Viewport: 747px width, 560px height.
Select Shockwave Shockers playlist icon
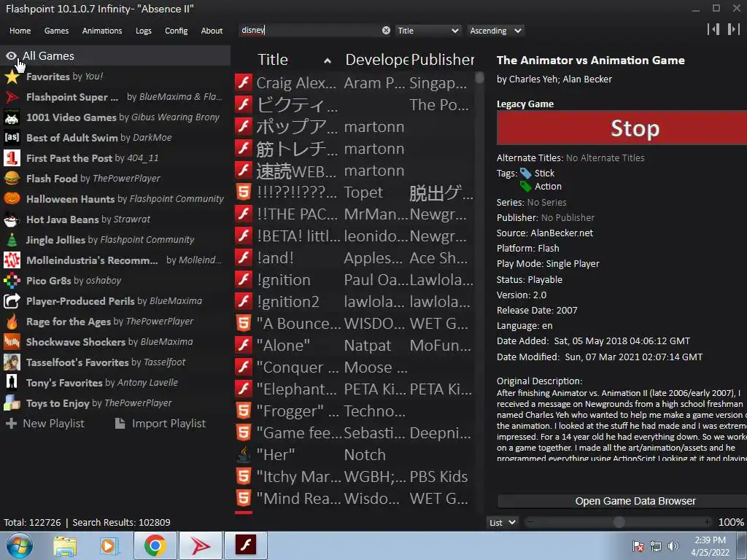point(12,341)
